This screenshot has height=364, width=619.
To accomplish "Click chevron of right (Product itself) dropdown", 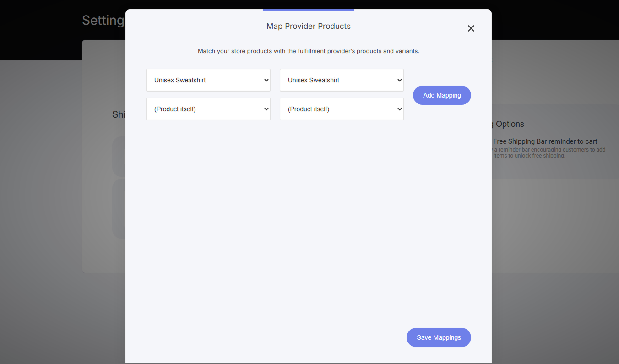I will click(400, 109).
